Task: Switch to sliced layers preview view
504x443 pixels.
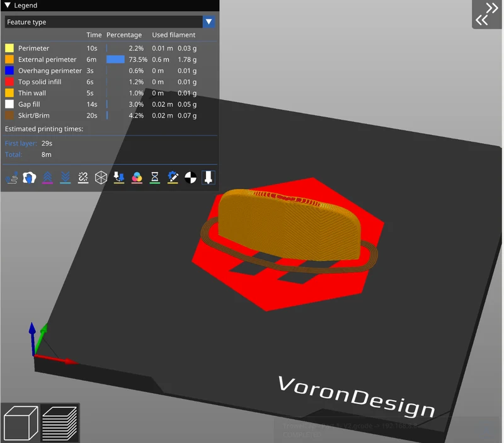Action: click(60, 423)
